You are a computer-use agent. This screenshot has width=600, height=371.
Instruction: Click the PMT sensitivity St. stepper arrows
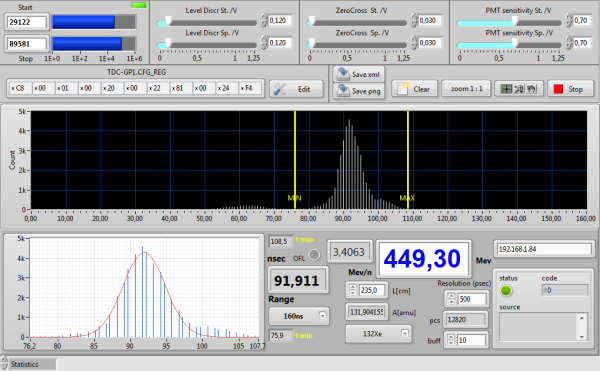(569, 20)
